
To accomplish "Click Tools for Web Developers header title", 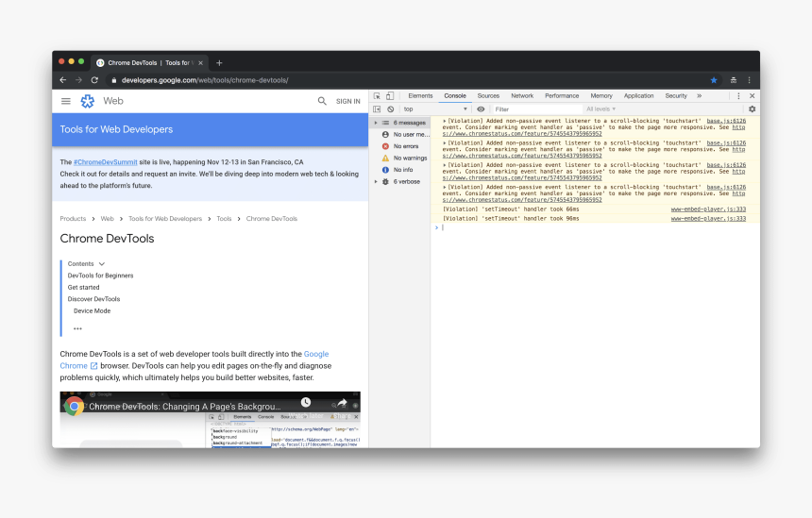I will click(x=116, y=130).
